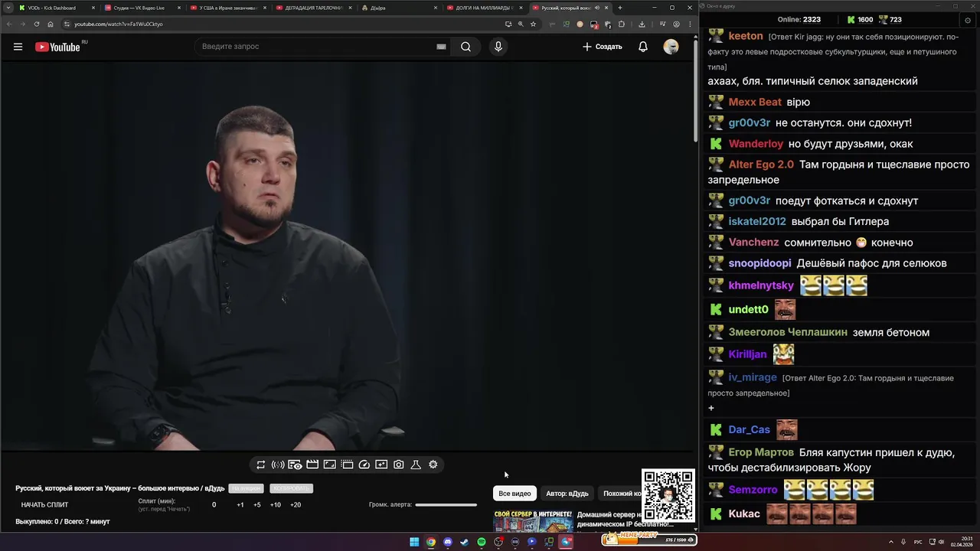Open chat window settings gear
Image resolution: width=980 pixels, height=551 pixels.
click(967, 20)
